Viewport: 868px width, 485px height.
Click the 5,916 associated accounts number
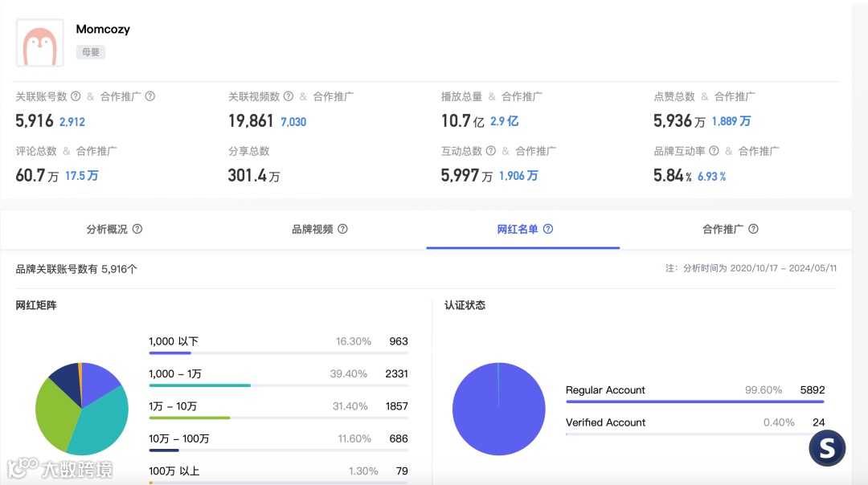click(x=35, y=120)
